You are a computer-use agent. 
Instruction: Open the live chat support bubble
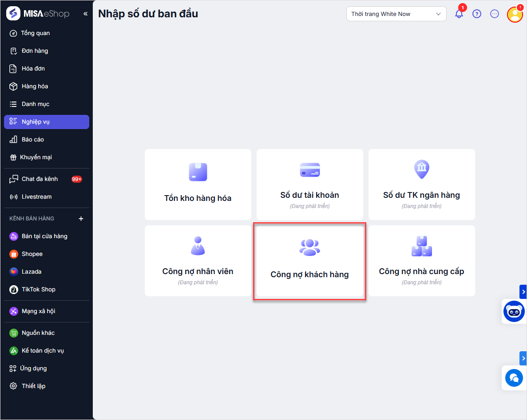tap(514, 378)
